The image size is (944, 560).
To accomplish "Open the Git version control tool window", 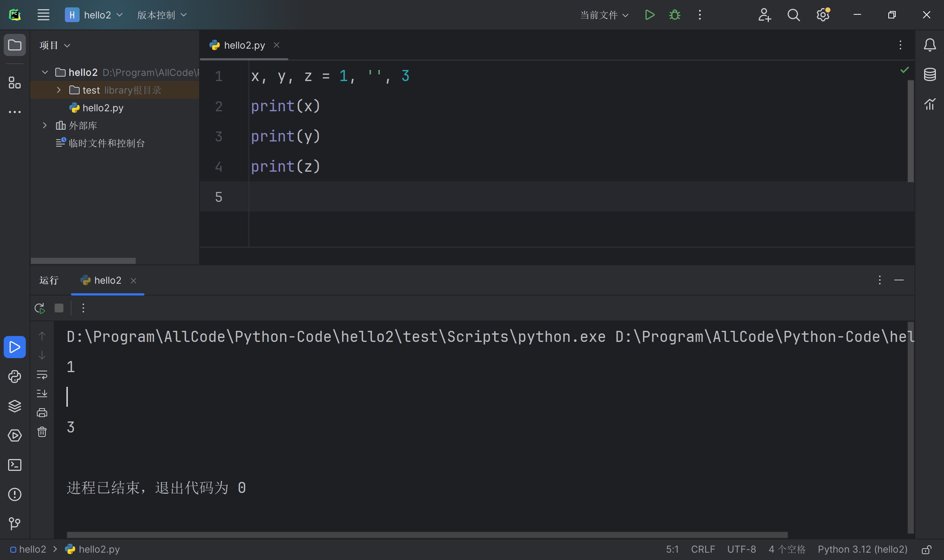I will click(15, 524).
